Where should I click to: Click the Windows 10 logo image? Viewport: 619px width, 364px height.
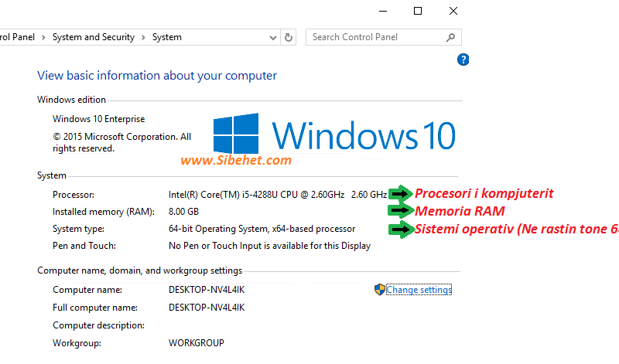pos(334,134)
